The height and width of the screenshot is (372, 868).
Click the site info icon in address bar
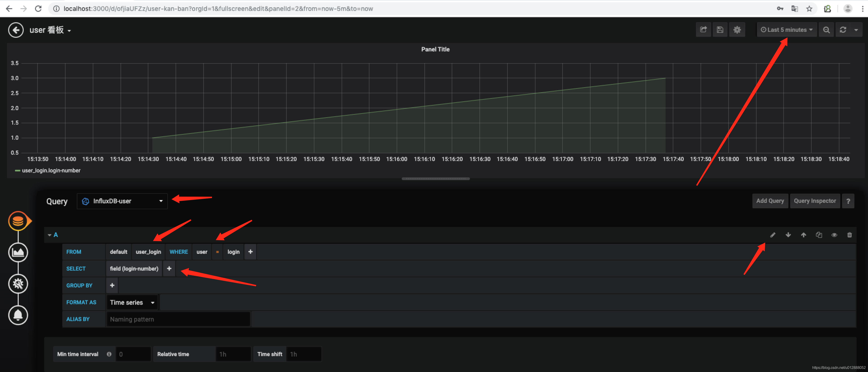56,9
